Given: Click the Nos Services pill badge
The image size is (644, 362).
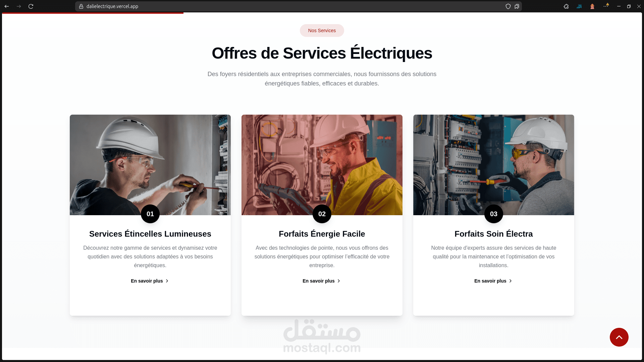Looking at the screenshot, I should pyautogui.click(x=322, y=31).
